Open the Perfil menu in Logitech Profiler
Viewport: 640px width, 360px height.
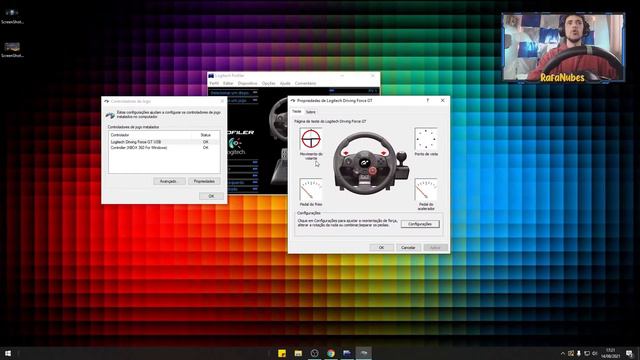(214, 83)
